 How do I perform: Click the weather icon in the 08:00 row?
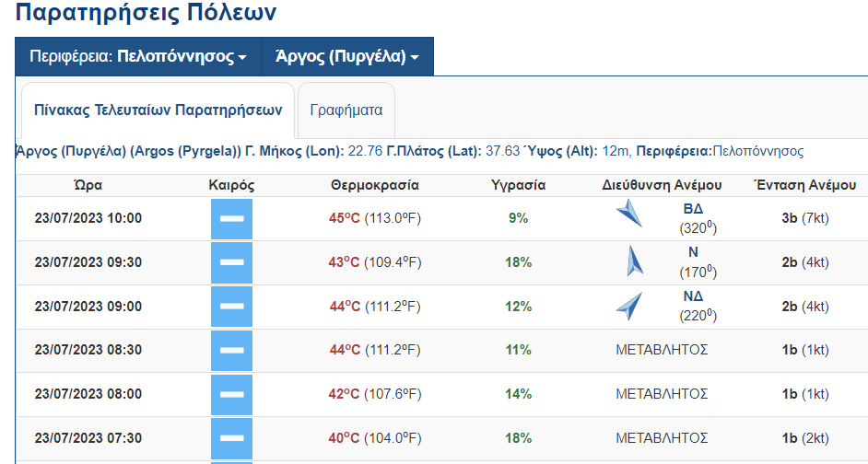[231, 394]
